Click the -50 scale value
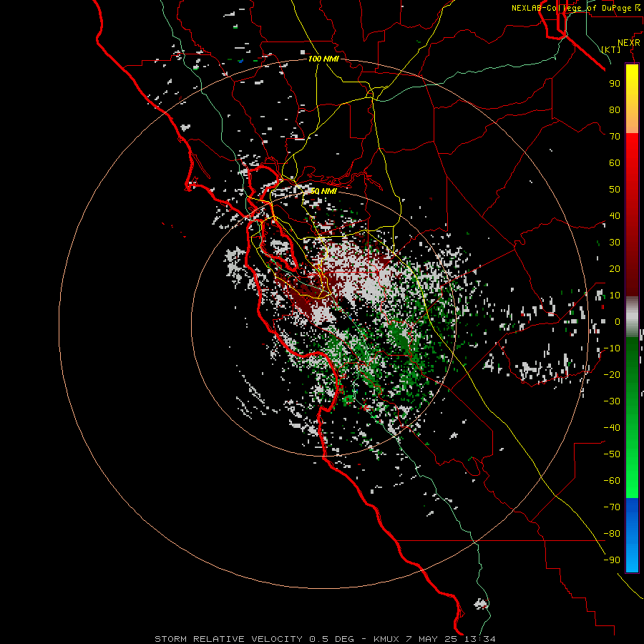This screenshot has height=644, width=644. pyautogui.click(x=612, y=454)
